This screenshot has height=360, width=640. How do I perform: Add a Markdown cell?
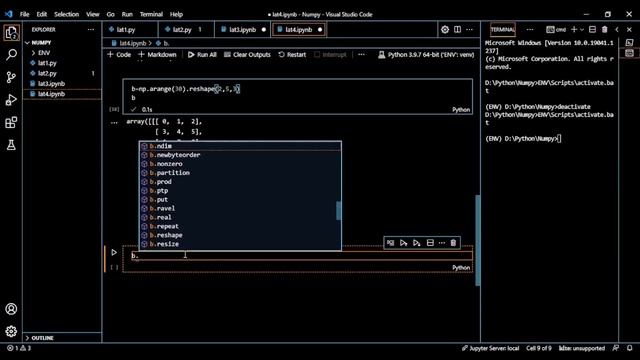pyautogui.click(x=157, y=55)
